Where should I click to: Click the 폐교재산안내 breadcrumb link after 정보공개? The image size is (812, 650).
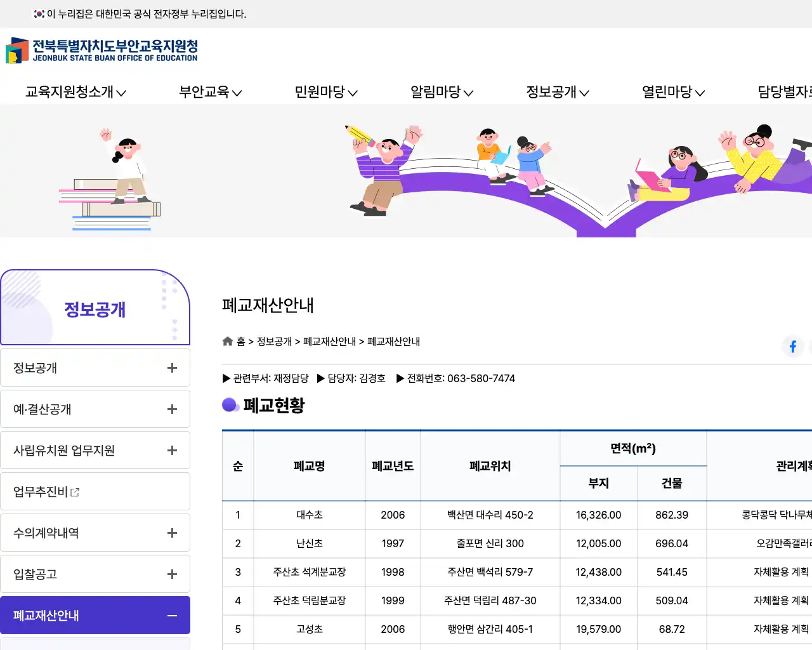(x=329, y=342)
